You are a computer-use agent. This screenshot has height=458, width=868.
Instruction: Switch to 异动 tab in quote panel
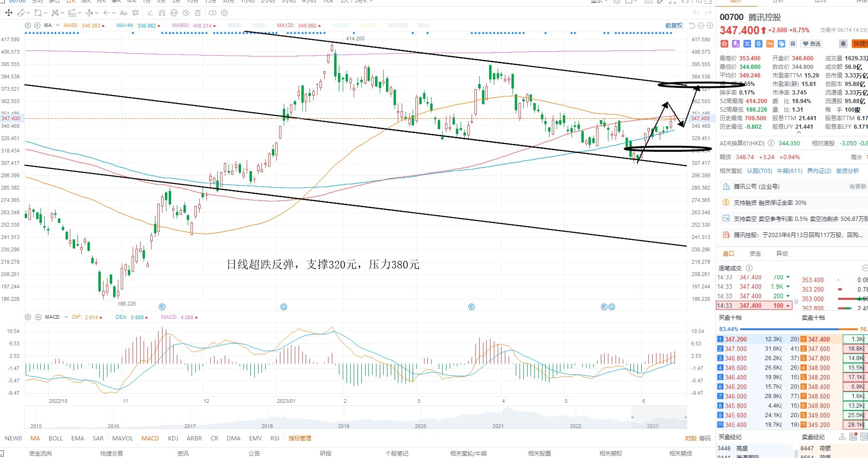click(x=781, y=254)
